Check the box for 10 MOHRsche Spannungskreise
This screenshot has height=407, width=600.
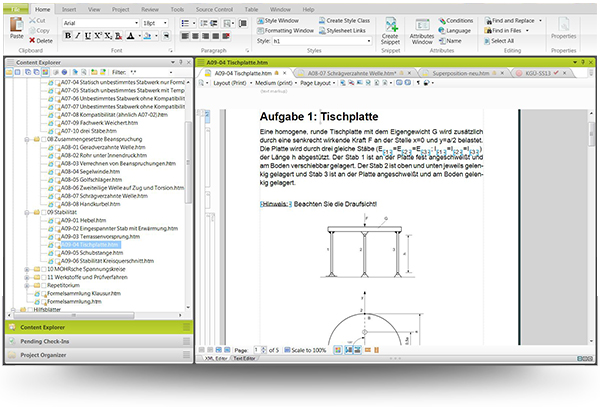tap(44, 269)
